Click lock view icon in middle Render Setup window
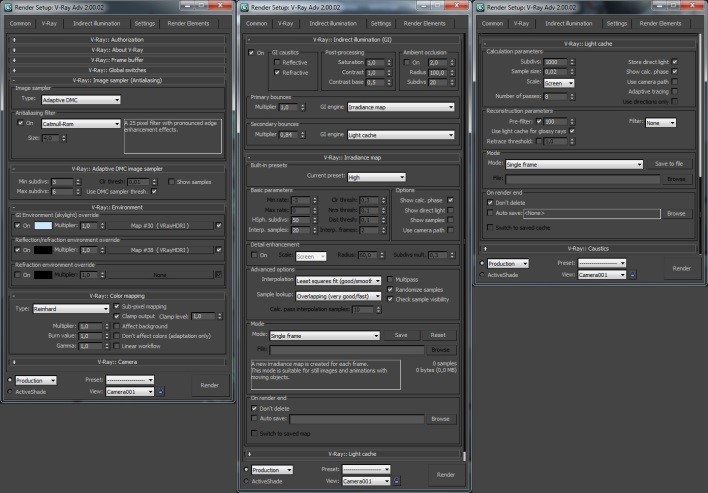 pos(396,481)
